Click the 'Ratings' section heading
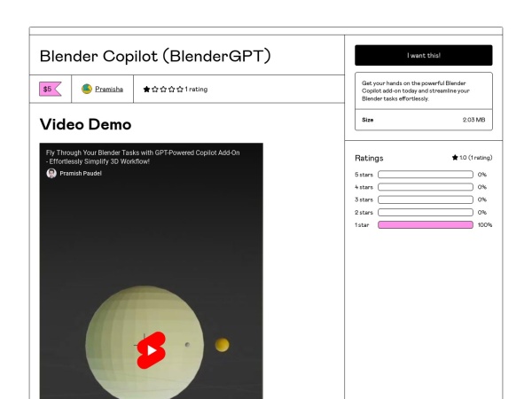The width and height of the screenshot is (532, 399). tap(369, 158)
